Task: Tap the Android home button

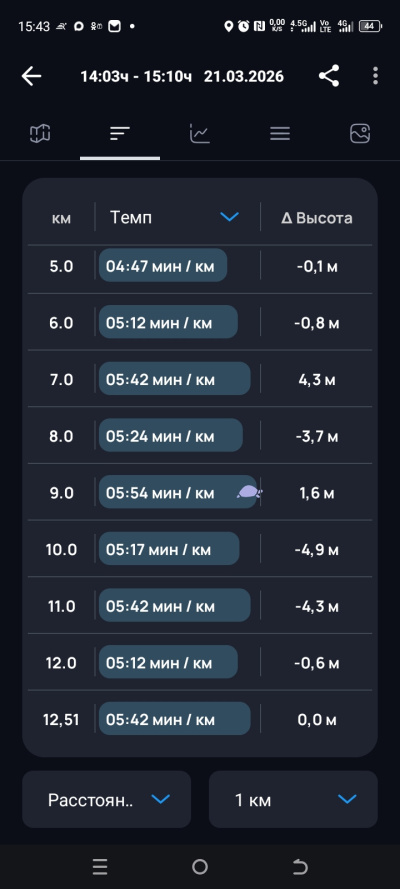Action: [200, 867]
